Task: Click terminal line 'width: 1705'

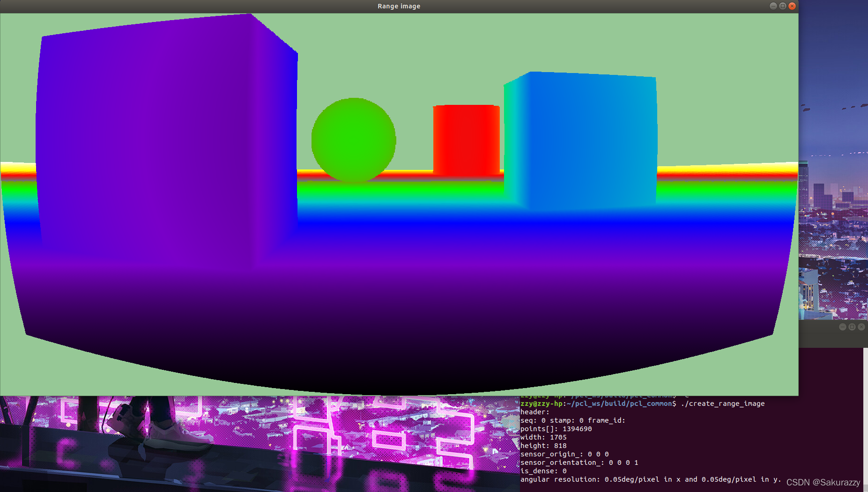Action: pos(543,437)
